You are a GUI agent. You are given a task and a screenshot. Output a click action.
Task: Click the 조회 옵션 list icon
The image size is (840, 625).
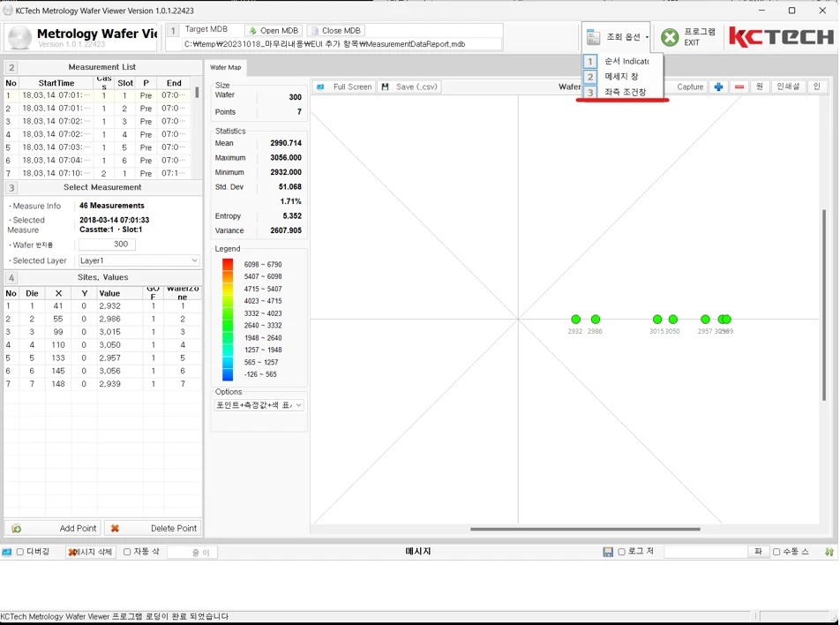pyautogui.click(x=593, y=37)
